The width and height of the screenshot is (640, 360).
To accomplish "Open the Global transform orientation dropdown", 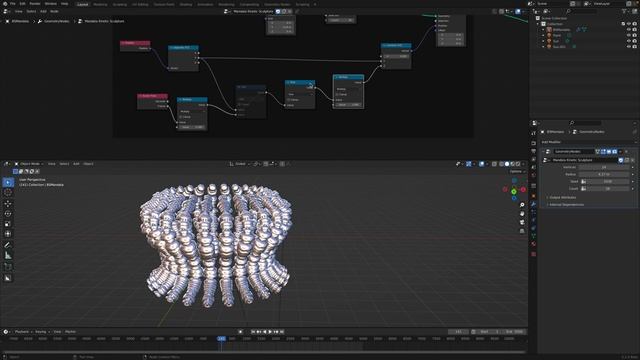I will click(240, 164).
